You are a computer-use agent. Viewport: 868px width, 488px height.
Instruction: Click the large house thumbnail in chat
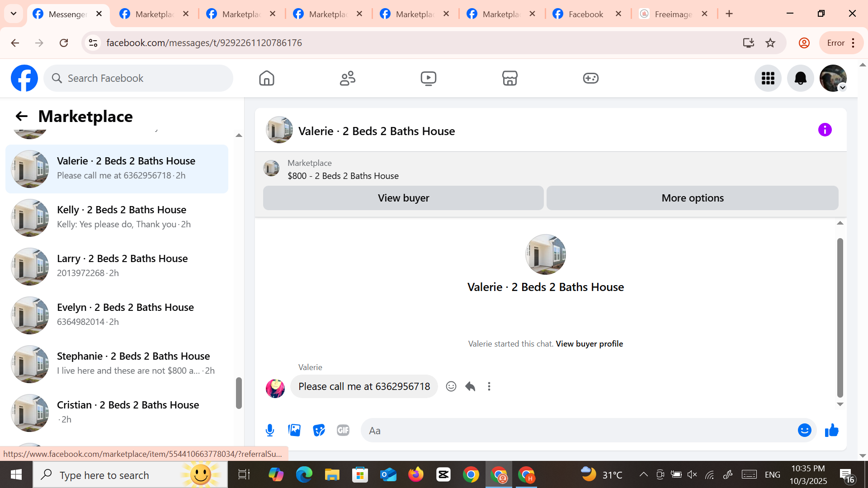(x=546, y=254)
